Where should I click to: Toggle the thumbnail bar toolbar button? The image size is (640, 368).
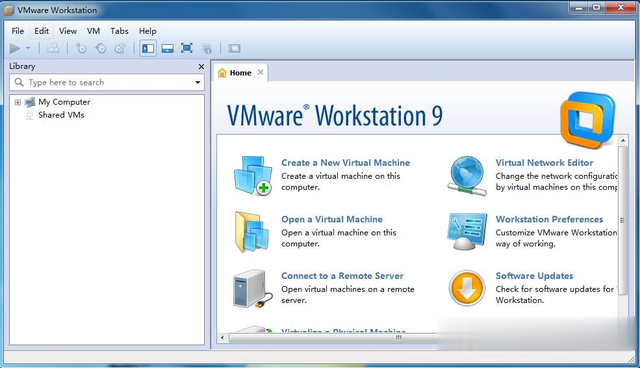coord(167,49)
